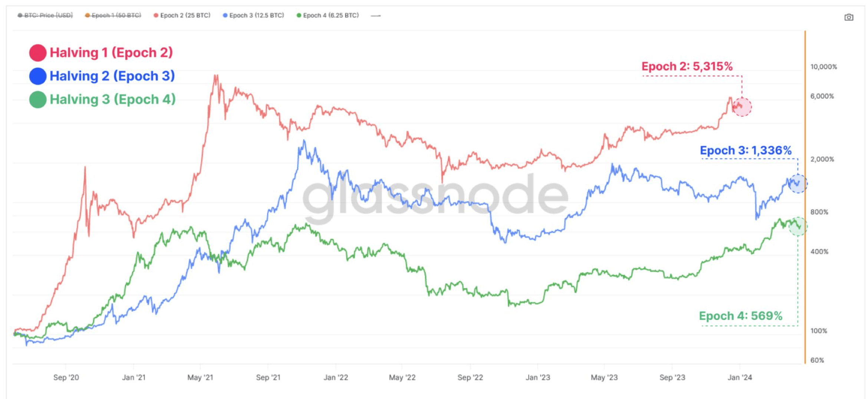
Task: Click the glassnode watermark logo
Action: click(x=435, y=196)
